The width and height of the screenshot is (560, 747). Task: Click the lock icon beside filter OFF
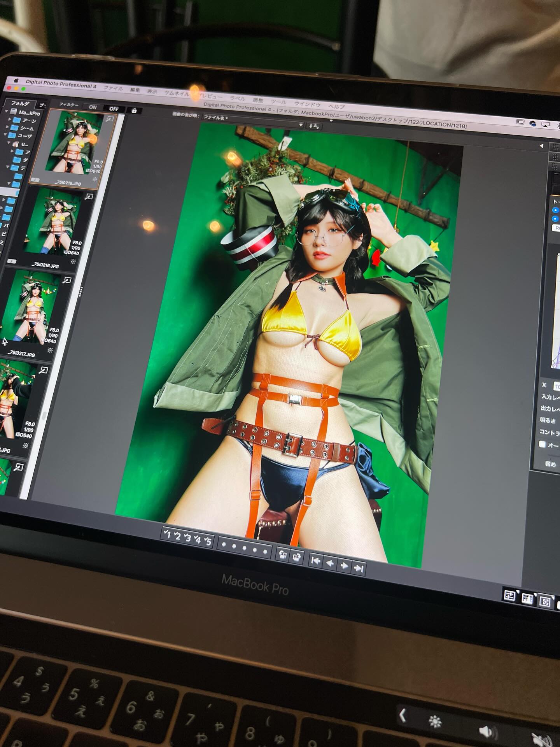134,110
